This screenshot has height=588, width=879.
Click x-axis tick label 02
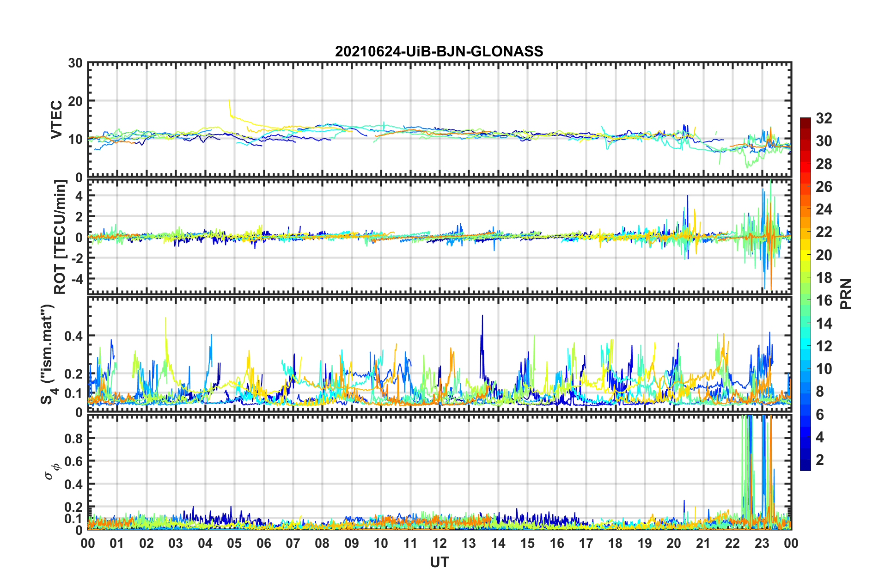click(x=146, y=543)
